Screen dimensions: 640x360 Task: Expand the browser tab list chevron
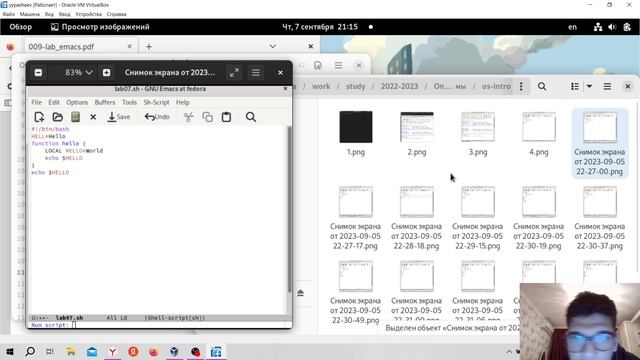(273, 47)
